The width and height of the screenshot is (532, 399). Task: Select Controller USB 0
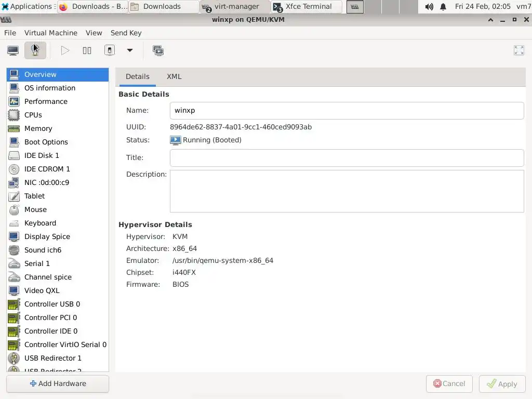58,304
